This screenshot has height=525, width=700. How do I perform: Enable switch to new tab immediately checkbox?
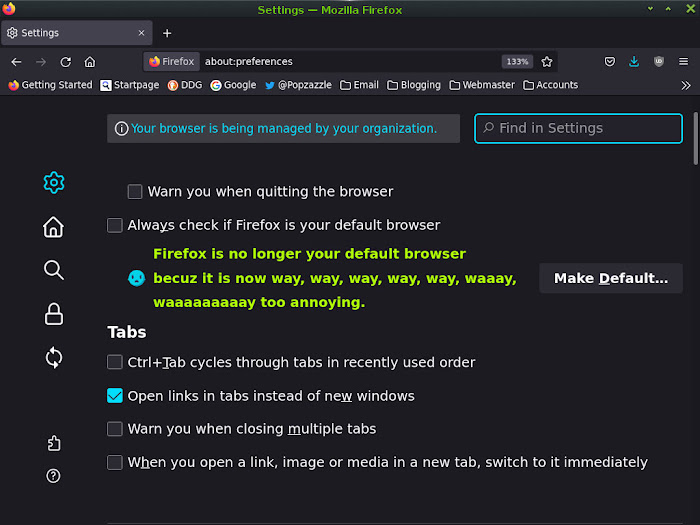point(115,462)
